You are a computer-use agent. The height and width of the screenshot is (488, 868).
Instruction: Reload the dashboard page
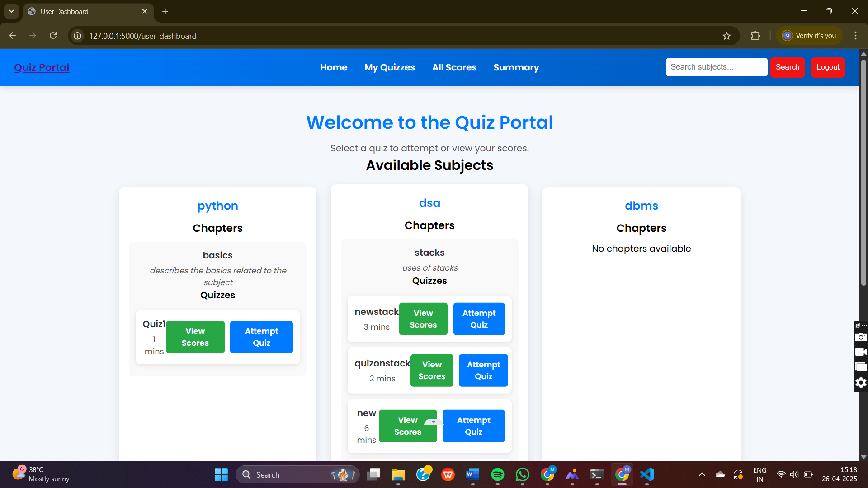(x=53, y=36)
